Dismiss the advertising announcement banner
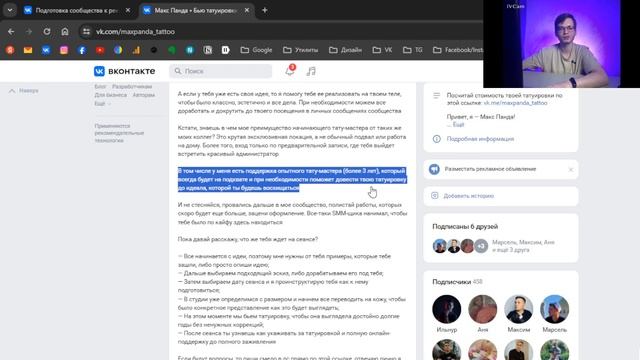 (571, 169)
